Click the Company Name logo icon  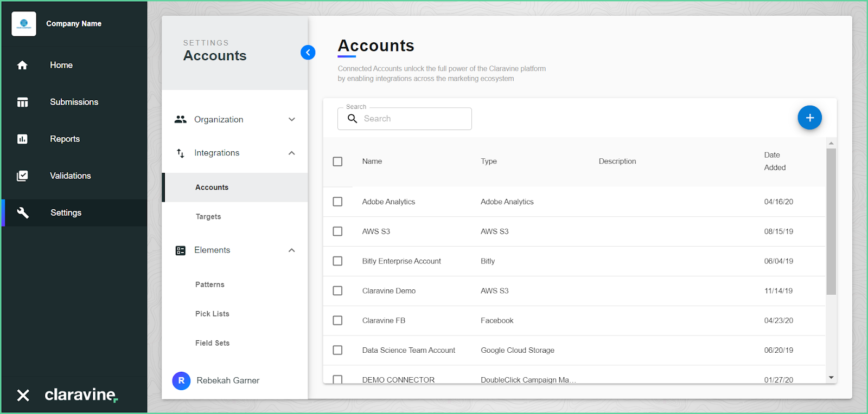coord(24,24)
